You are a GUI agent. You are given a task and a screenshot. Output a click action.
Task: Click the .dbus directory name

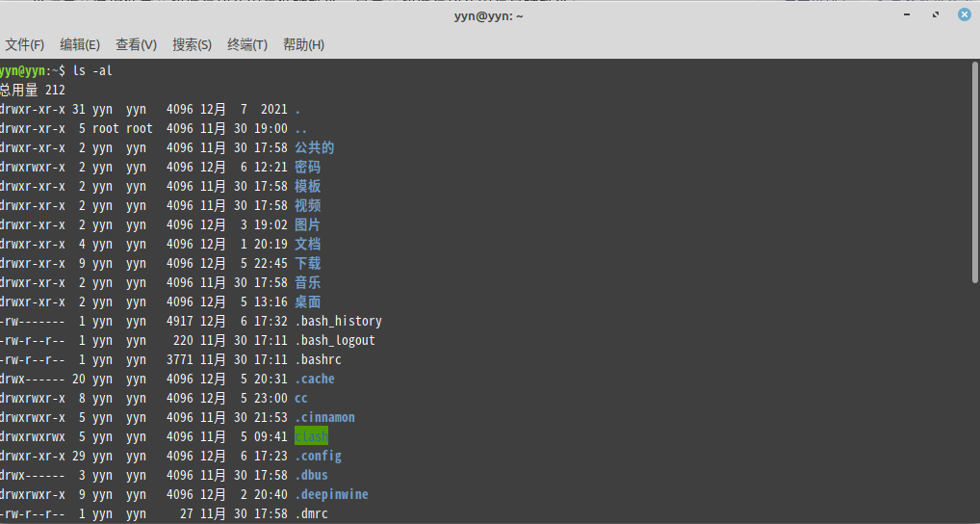311,475
